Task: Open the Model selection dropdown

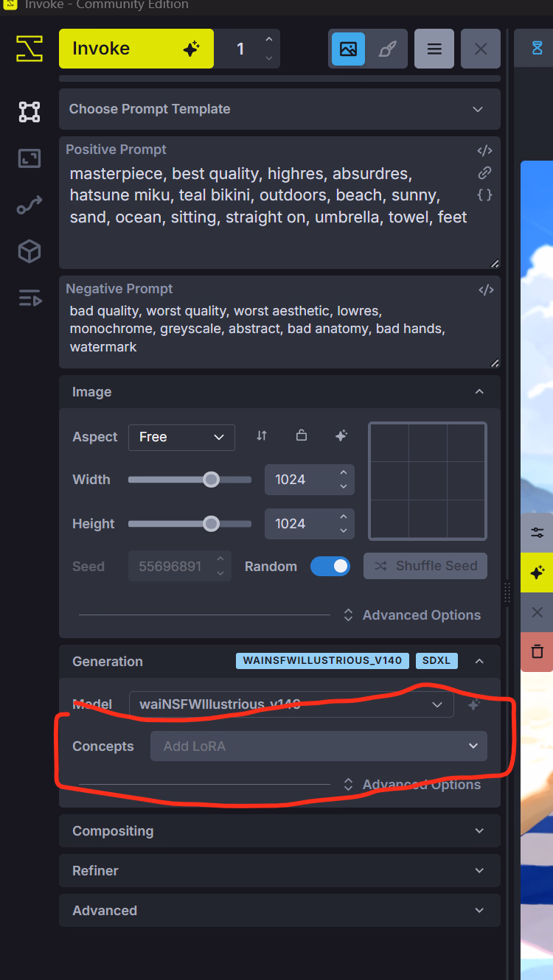Action: click(x=291, y=704)
